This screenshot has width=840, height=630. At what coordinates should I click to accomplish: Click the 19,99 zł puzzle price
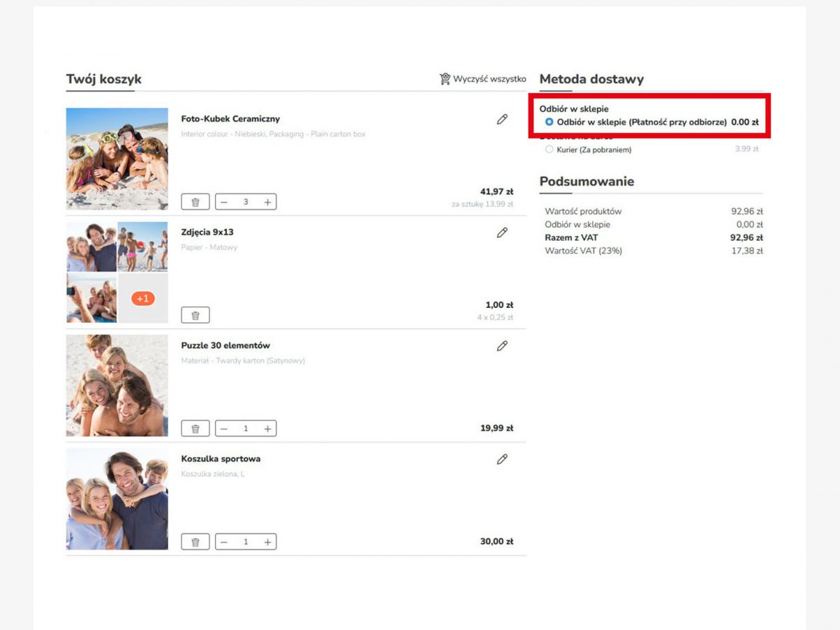(497, 428)
